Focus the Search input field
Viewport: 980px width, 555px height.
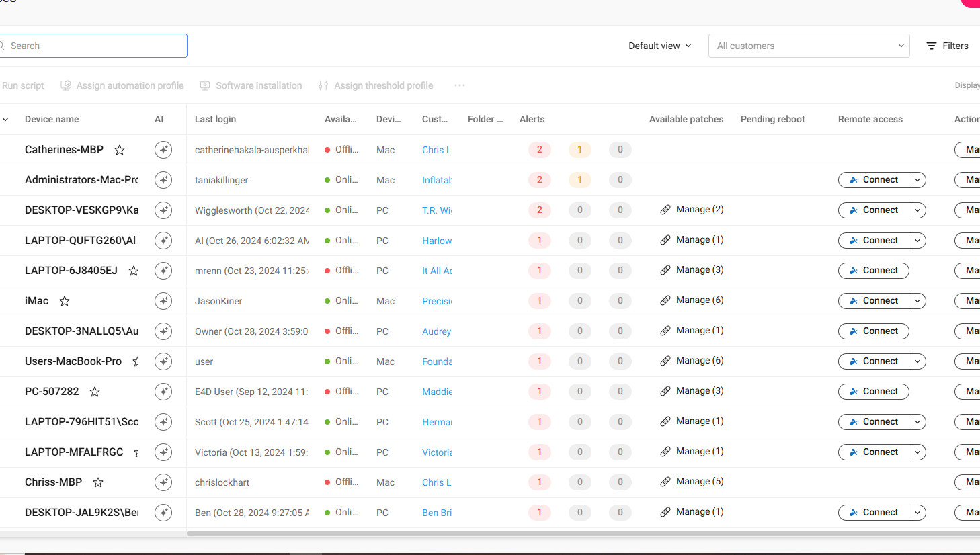[x=93, y=46]
